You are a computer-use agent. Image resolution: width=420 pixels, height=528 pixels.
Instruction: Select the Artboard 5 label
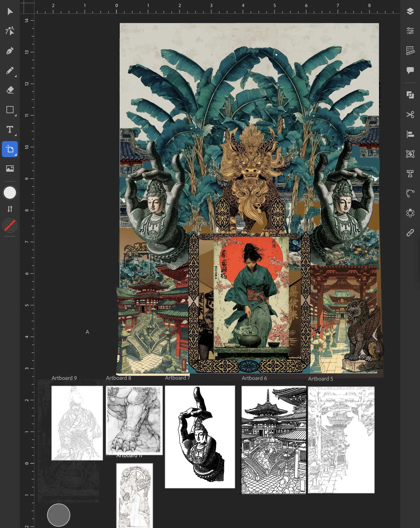click(321, 379)
